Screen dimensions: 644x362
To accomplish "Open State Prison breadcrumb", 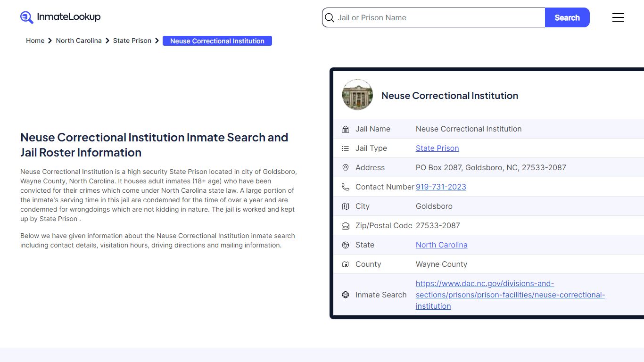I will (132, 41).
